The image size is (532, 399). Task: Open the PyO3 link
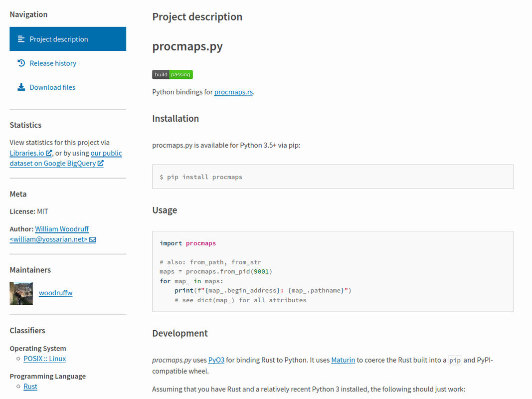[216, 360]
